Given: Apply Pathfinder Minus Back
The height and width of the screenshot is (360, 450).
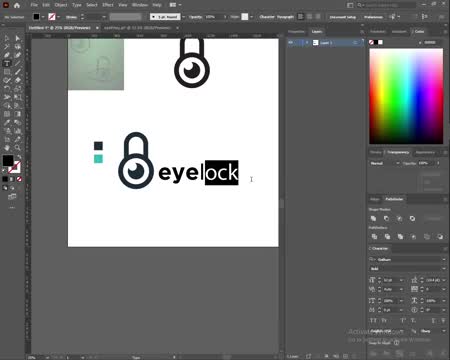Looking at the screenshot, I should (x=440, y=237).
